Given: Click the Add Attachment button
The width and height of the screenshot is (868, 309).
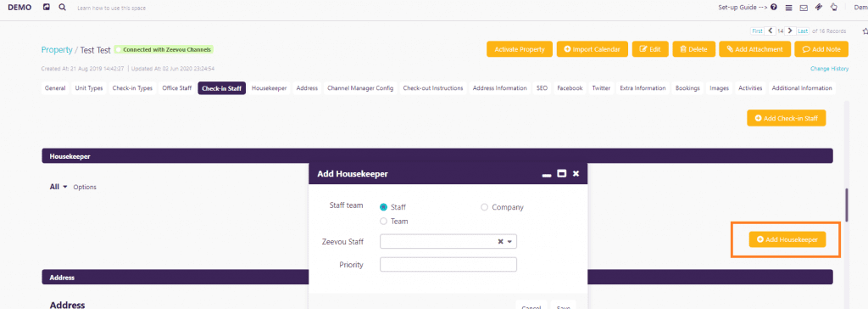Looking at the screenshot, I should [754, 49].
